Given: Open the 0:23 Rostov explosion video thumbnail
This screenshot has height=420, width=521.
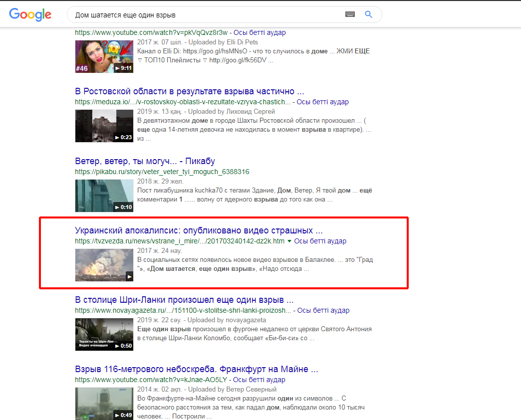Looking at the screenshot, I should [x=104, y=125].
